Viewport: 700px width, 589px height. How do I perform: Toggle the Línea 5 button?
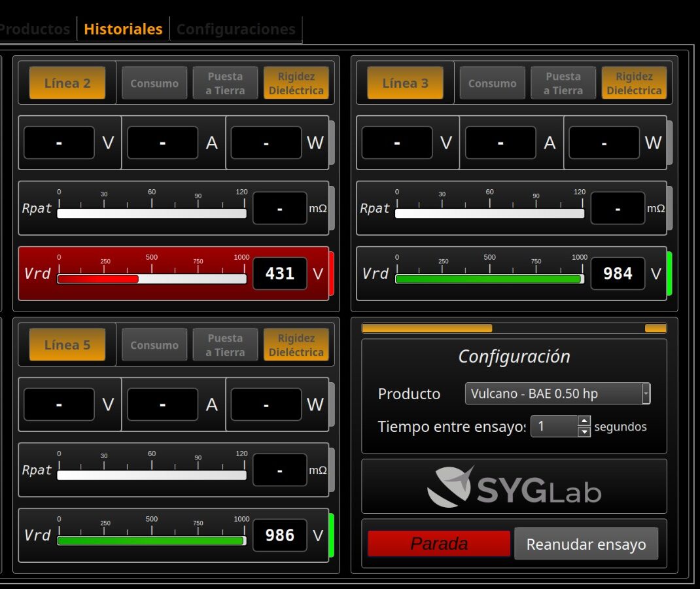[x=67, y=345]
